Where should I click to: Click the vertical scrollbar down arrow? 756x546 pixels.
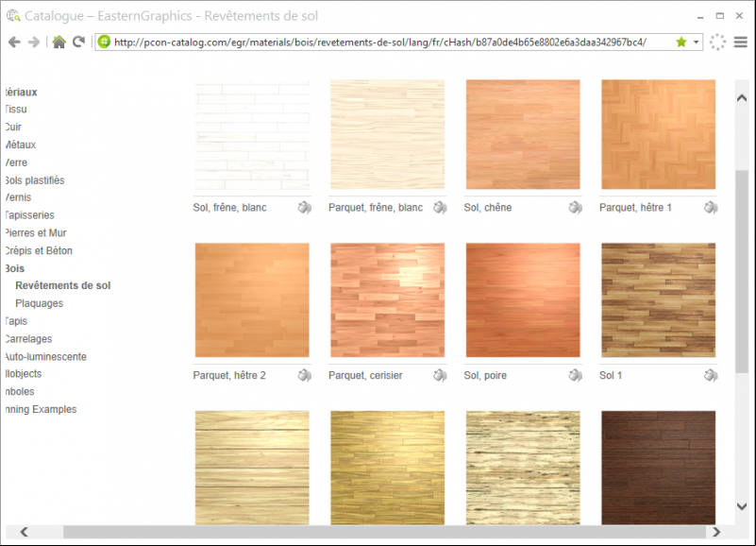point(742,506)
